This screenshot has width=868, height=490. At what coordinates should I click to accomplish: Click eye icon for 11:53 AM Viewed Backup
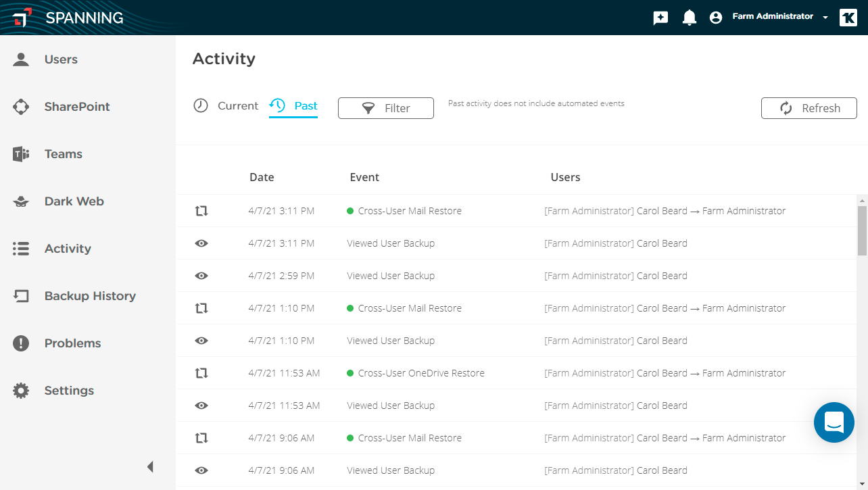(x=201, y=406)
